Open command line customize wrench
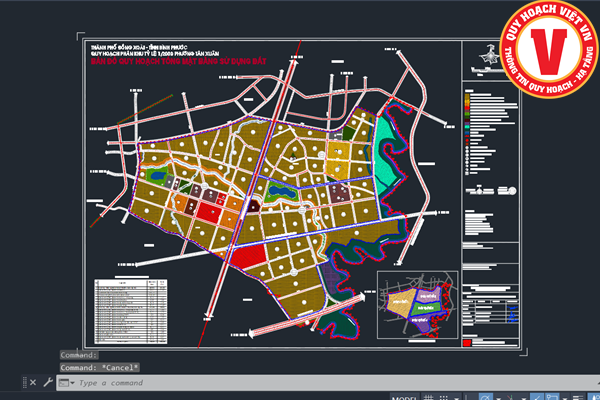The height and width of the screenshot is (400, 600). pyautogui.click(x=47, y=383)
